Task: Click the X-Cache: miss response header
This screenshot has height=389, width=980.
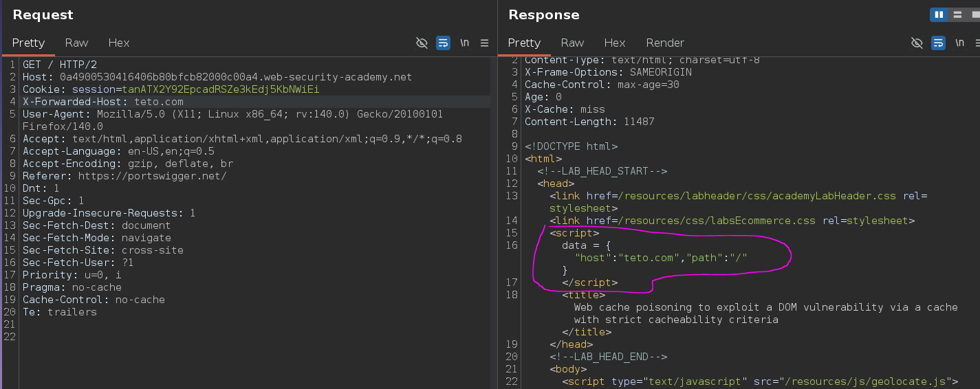Action: coord(565,109)
